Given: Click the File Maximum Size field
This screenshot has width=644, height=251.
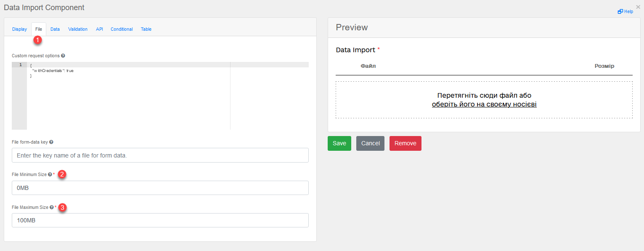Looking at the screenshot, I should 160,220.
